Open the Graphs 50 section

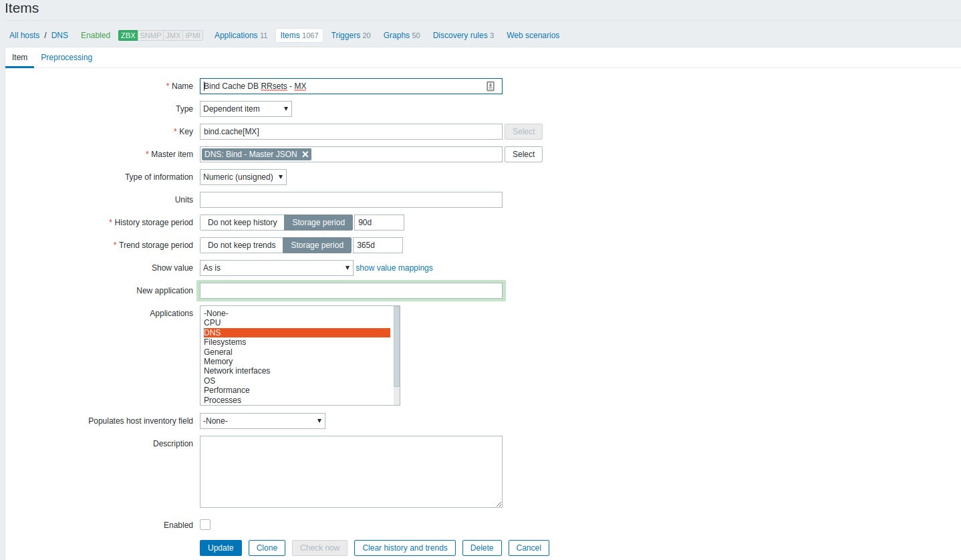[x=402, y=35]
